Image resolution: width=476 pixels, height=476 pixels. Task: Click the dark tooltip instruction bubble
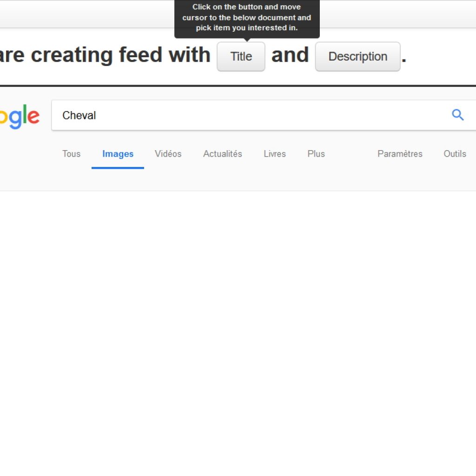click(x=247, y=18)
